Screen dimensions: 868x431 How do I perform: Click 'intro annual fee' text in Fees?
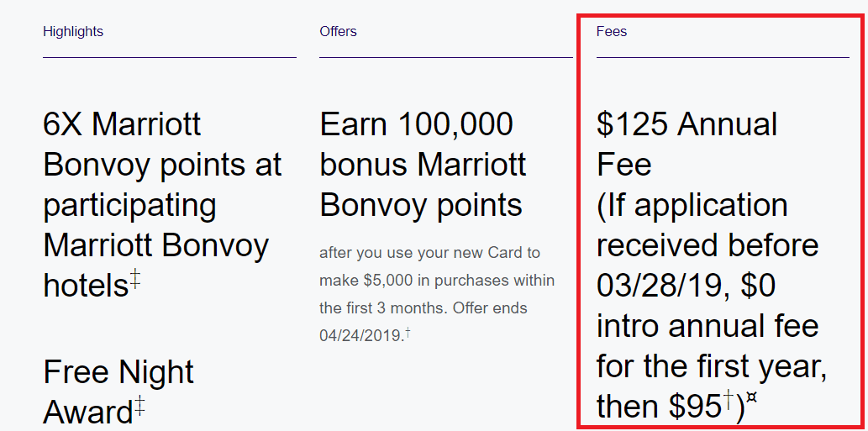pos(707,325)
